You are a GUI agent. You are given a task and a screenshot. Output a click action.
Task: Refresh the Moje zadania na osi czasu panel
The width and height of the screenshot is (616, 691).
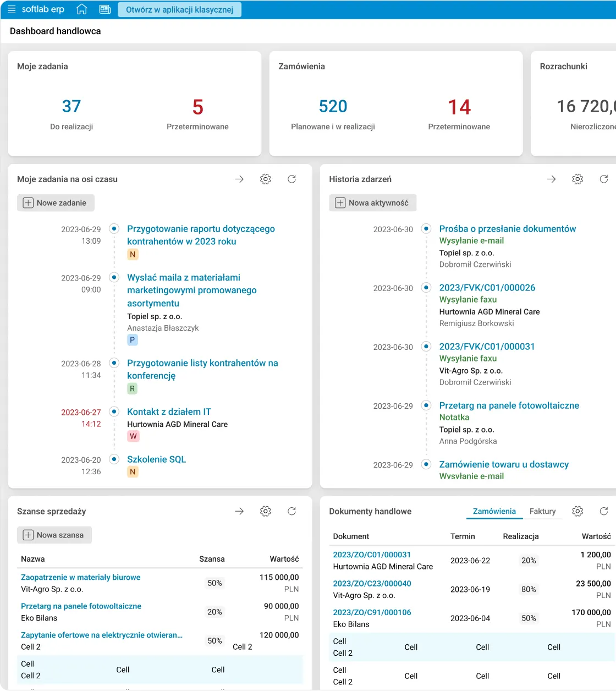coord(292,179)
